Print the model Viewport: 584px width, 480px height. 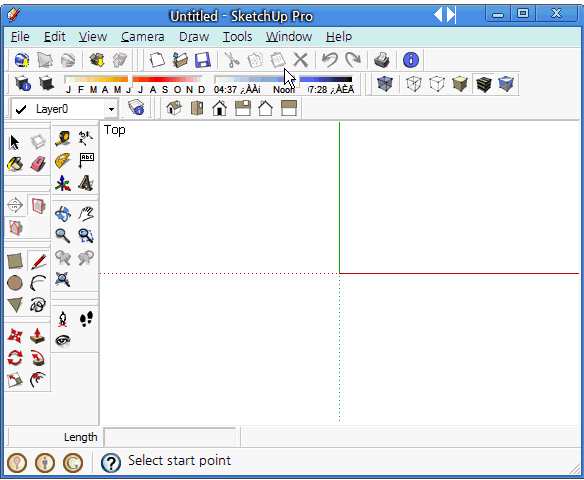[382, 60]
